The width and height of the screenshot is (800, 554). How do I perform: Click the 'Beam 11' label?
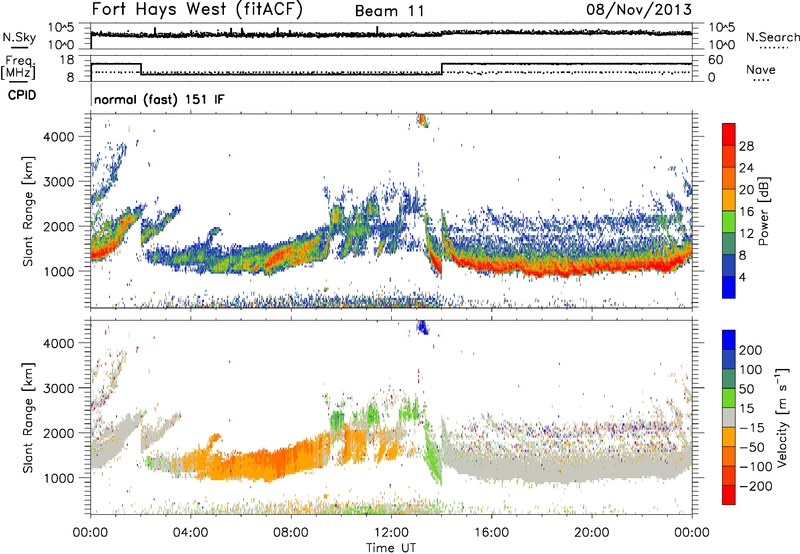(389, 11)
